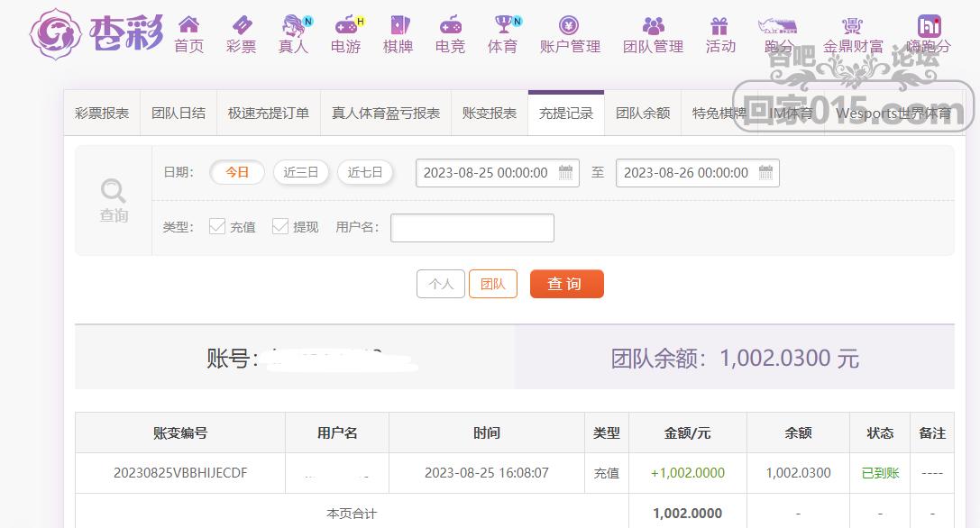980x528 pixels.
Task: Open calendar for end date field
Action: point(765,172)
